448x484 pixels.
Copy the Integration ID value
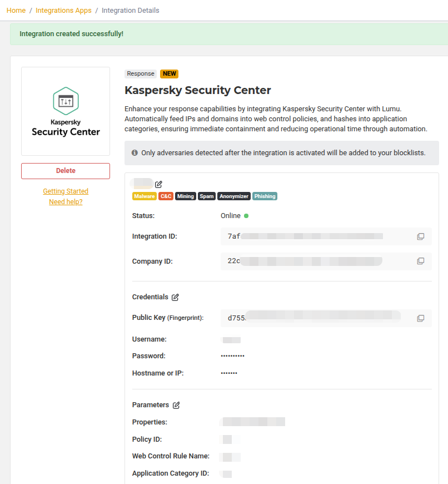(x=421, y=236)
